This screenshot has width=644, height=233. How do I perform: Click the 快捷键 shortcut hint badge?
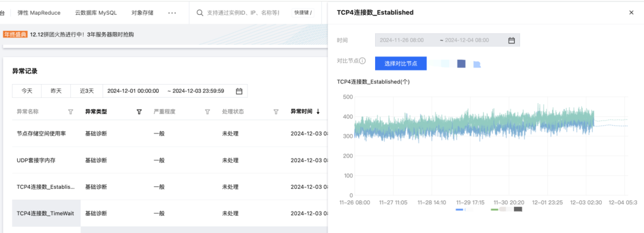[303, 13]
